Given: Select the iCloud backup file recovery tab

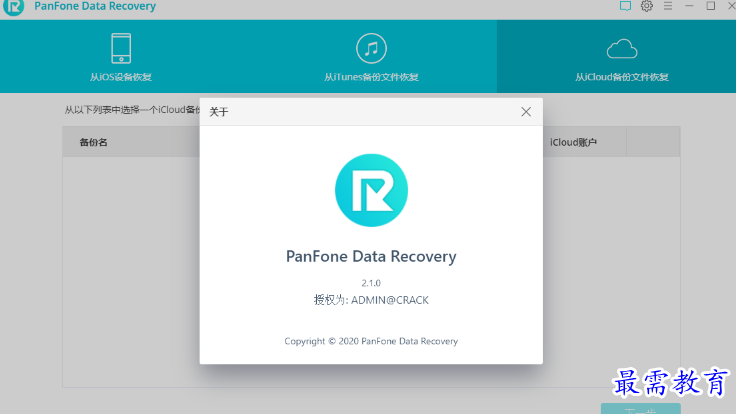Looking at the screenshot, I should click(616, 56).
